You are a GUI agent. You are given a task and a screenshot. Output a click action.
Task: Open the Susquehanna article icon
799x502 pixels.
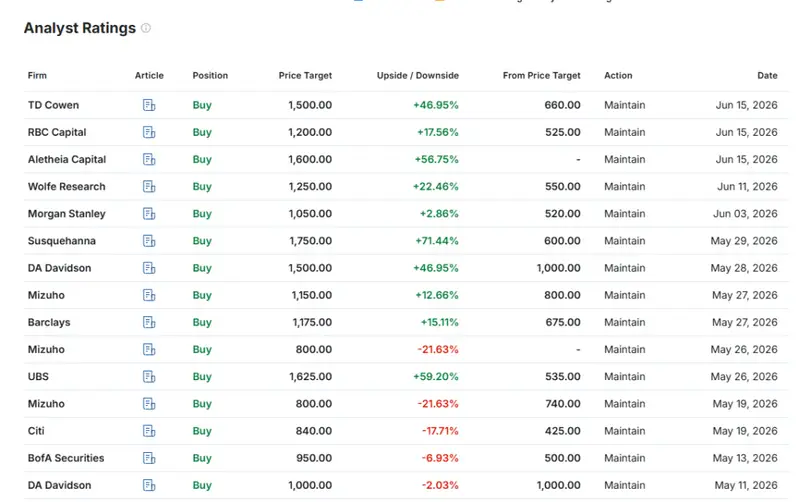[x=149, y=241]
